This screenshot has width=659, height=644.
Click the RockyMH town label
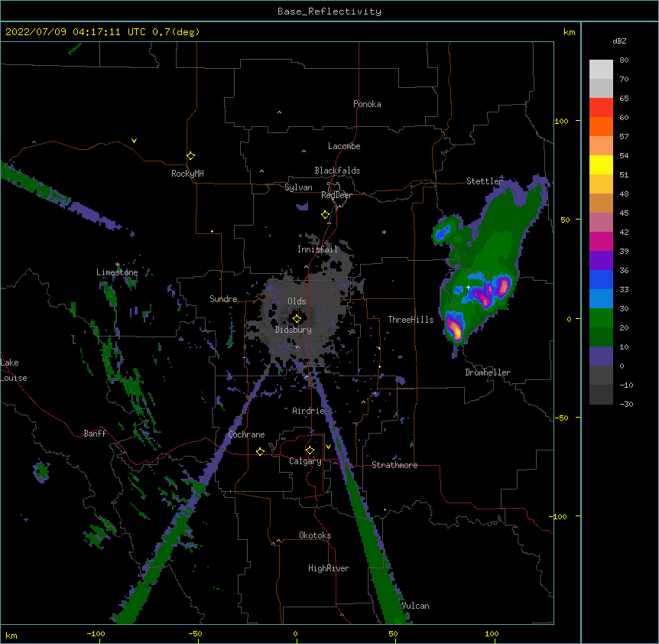pyautogui.click(x=187, y=174)
